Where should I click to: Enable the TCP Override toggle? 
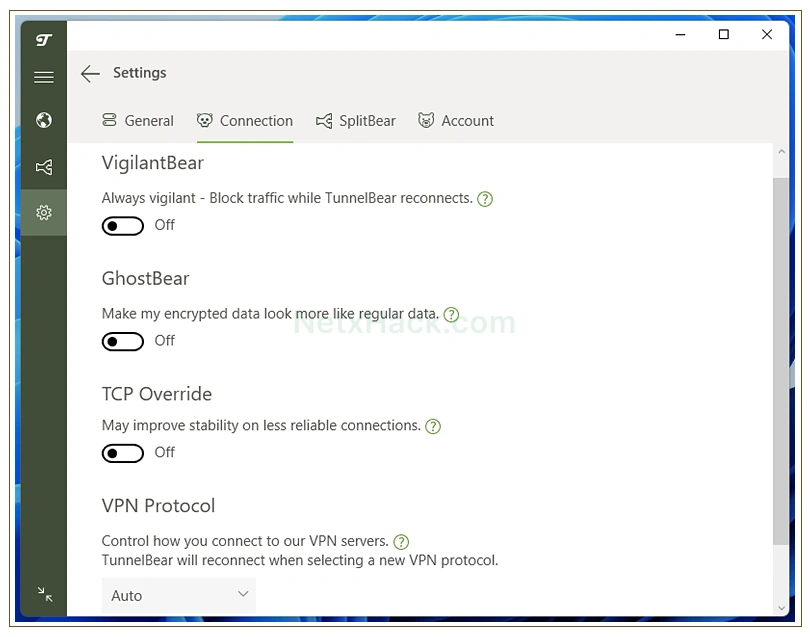[123, 453]
